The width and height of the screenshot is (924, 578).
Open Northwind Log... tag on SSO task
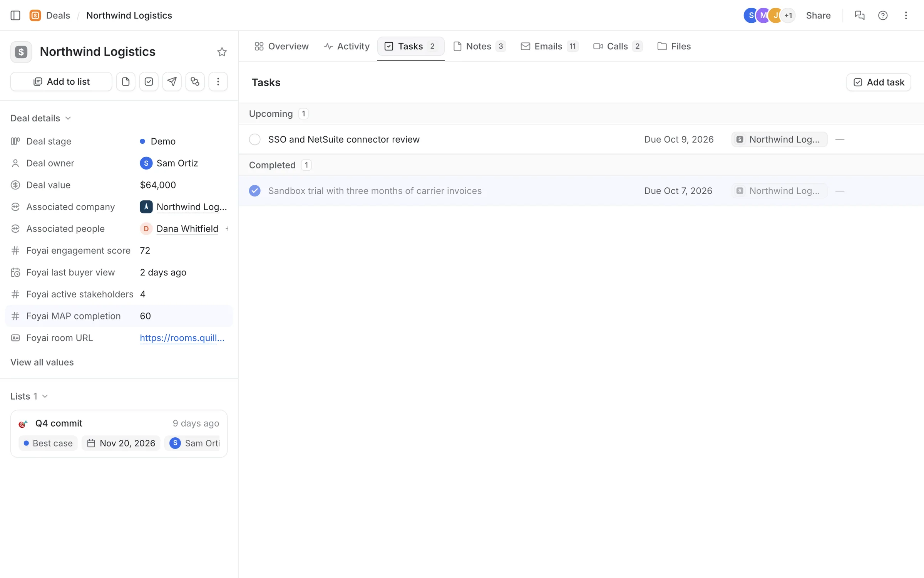pyautogui.click(x=779, y=139)
